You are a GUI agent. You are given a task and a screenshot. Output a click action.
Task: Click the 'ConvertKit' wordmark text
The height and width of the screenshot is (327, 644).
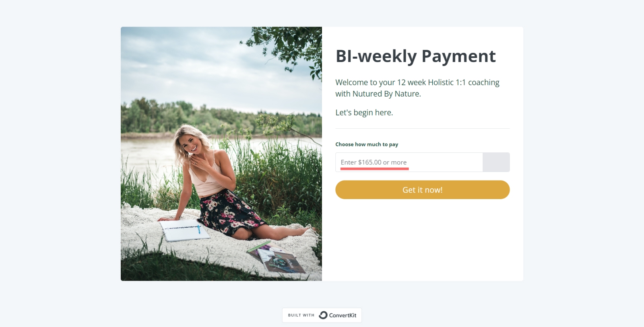pos(343,315)
